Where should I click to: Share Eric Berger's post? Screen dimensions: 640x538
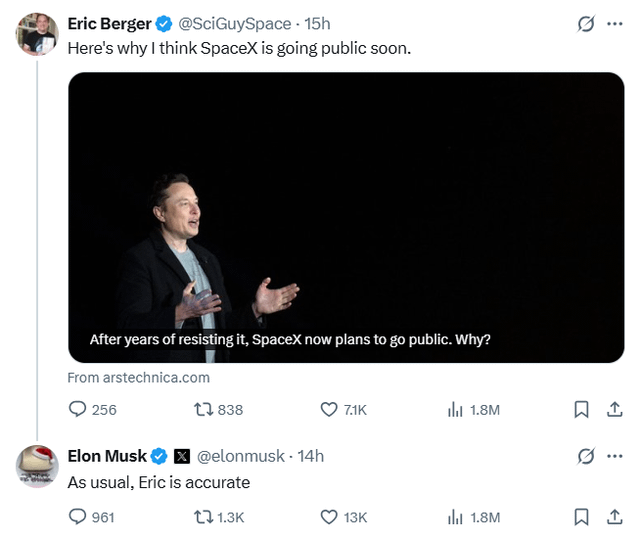(x=615, y=409)
